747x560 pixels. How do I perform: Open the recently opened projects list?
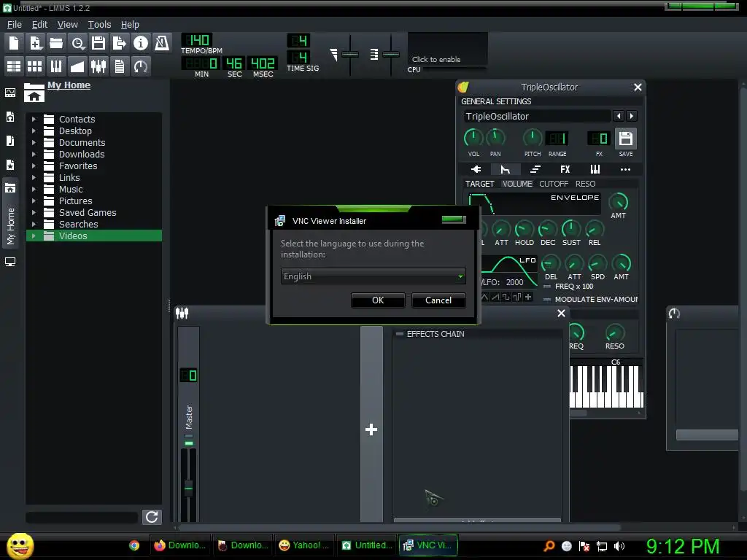coord(77,43)
